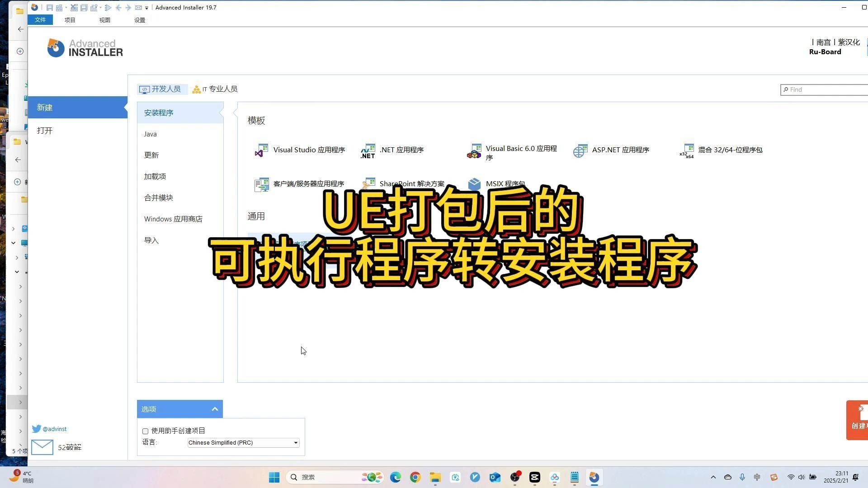This screenshot has width=868, height=488.
Task: Choose the Visual Basic 6.0 应用程序 template icon
Action: click(474, 151)
